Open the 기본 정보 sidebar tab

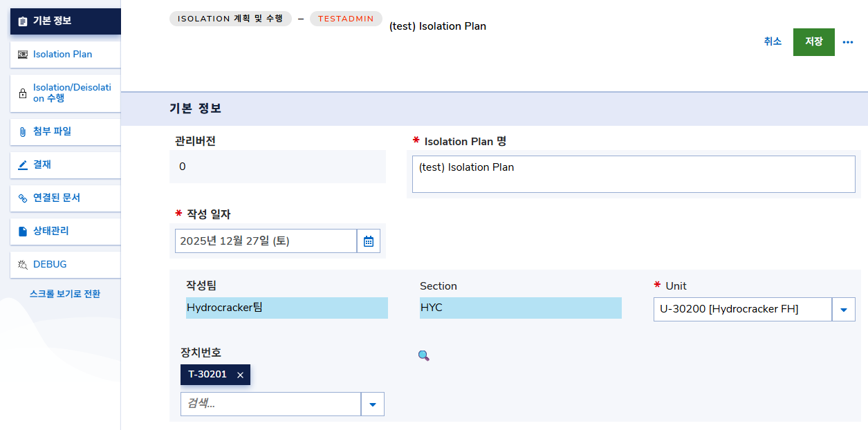(x=65, y=21)
